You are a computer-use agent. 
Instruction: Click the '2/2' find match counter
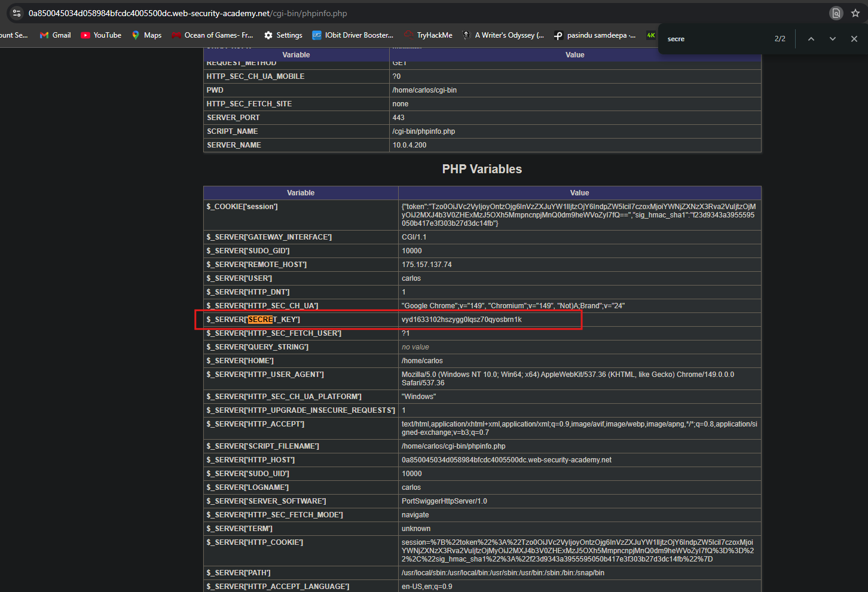[x=780, y=39]
